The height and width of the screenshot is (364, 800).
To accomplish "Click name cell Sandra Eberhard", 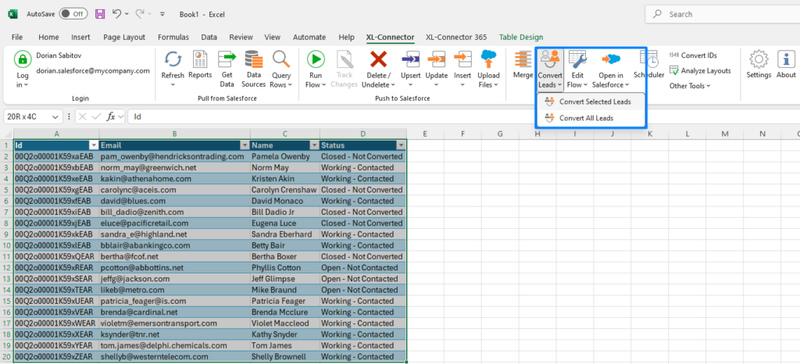I will (x=285, y=234).
